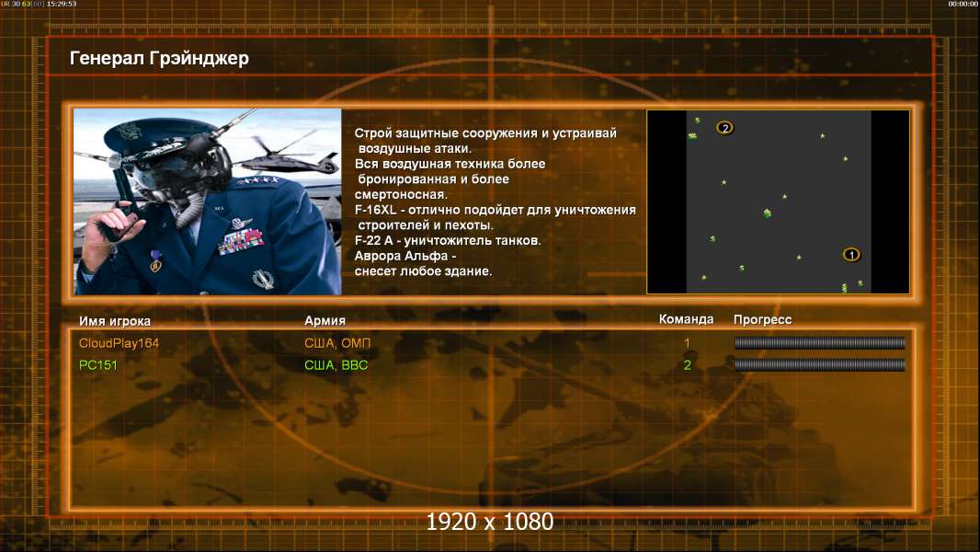
Task: Click the Прогресс column header
Action: point(762,319)
